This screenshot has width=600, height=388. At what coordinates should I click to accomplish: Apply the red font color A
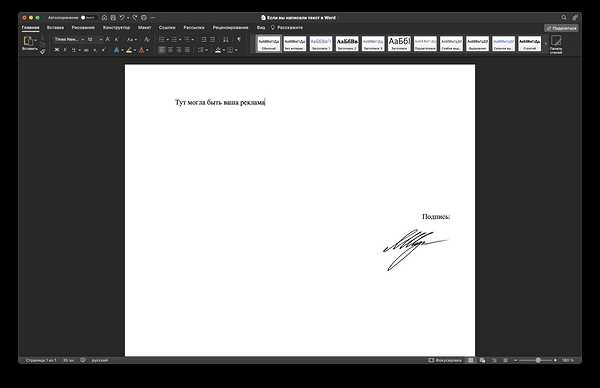pos(142,50)
